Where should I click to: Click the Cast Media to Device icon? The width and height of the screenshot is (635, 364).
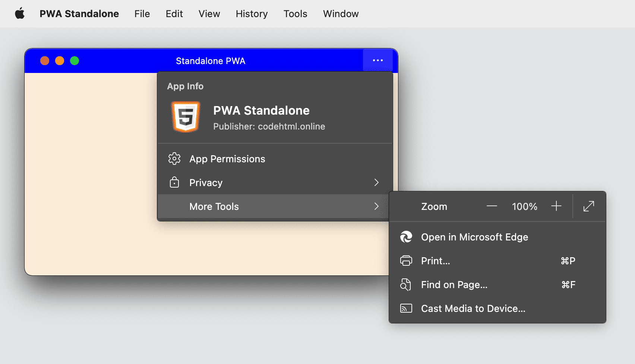406,308
